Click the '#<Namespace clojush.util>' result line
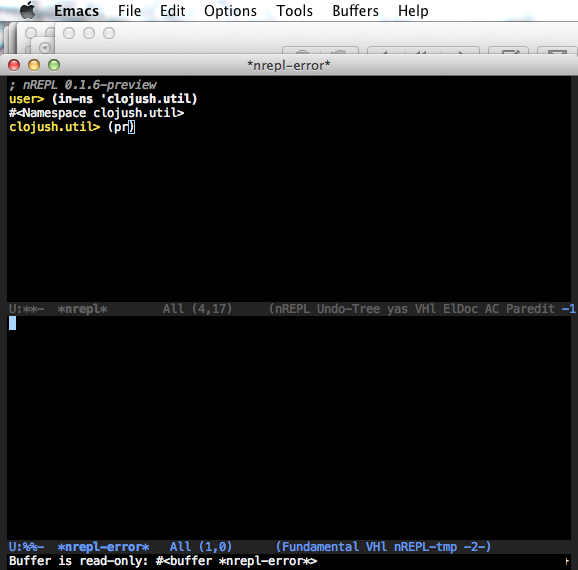This screenshot has width=578, height=570. 97,113
